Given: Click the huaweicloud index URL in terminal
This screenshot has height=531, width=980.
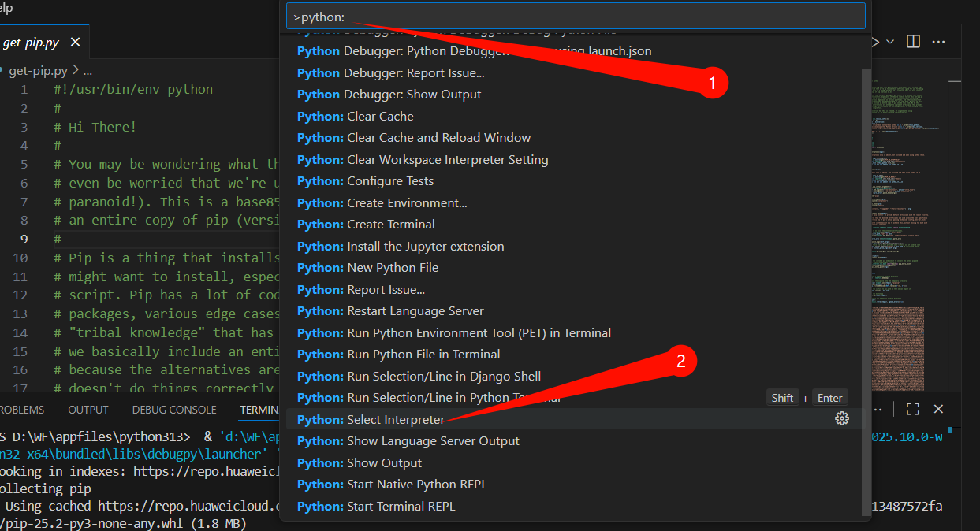Looking at the screenshot, I should point(207,471).
